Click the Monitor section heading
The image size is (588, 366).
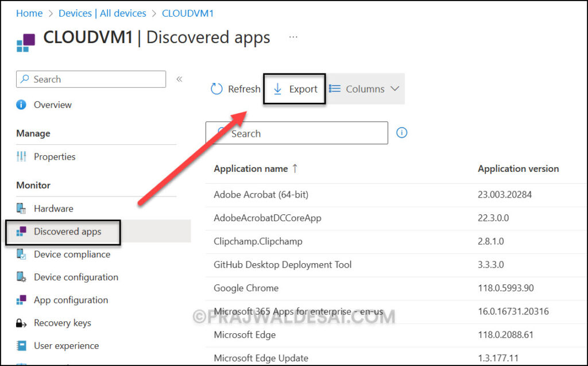(33, 185)
